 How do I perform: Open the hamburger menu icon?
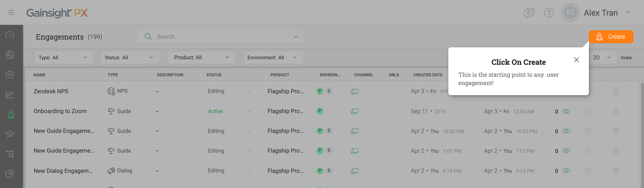11,12
